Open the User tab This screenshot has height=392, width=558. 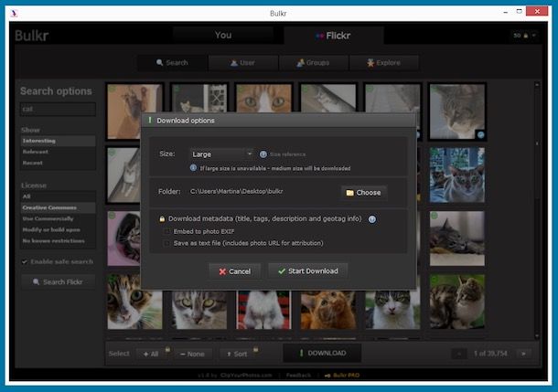(243, 63)
